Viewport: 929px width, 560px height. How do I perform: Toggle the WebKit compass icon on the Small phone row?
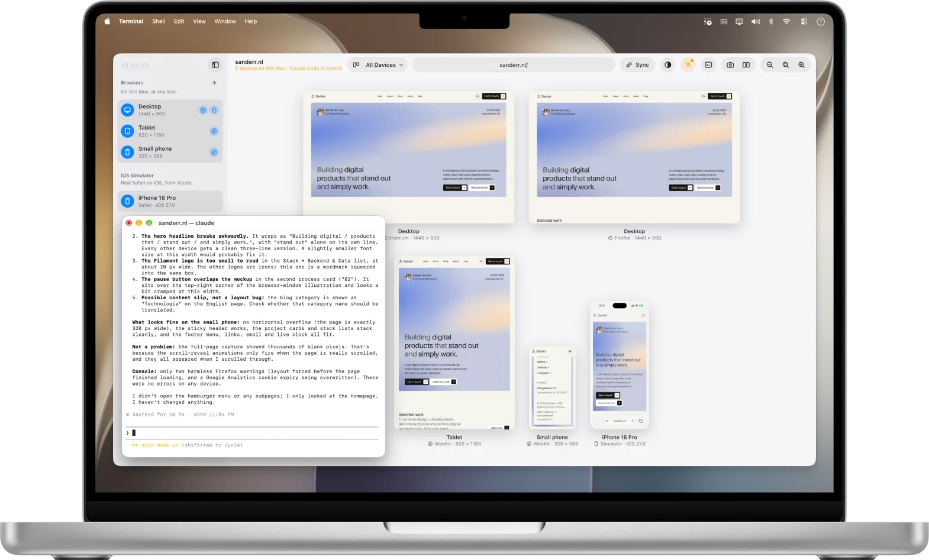pos(214,152)
